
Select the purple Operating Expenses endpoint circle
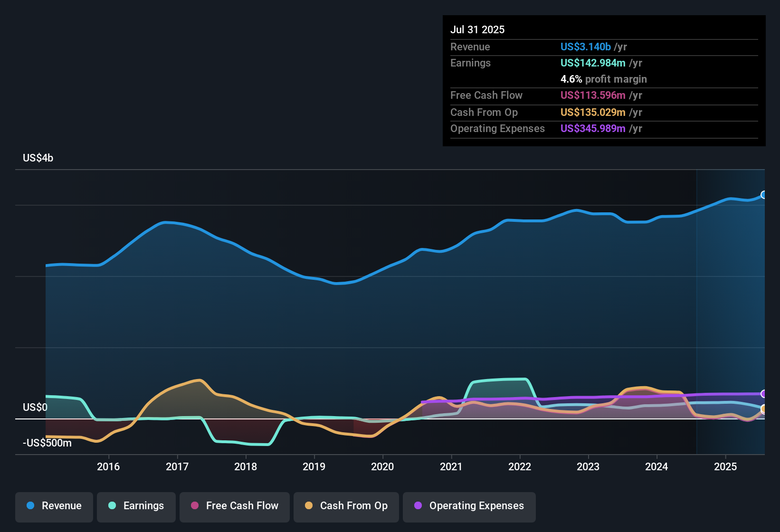tap(764, 394)
